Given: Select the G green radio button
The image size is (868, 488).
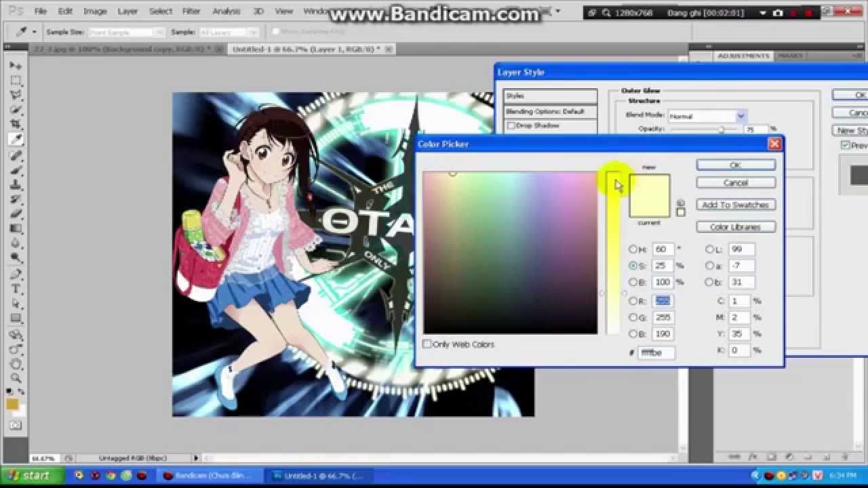Looking at the screenshot, I should (633, 317).
